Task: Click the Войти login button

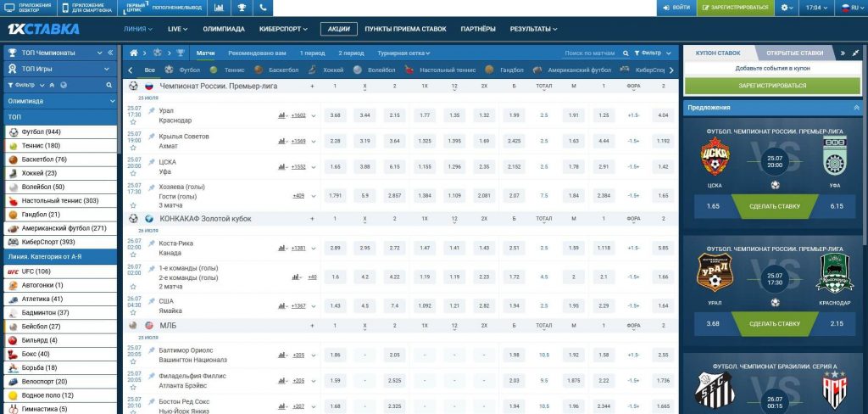Action: (676, 8)
